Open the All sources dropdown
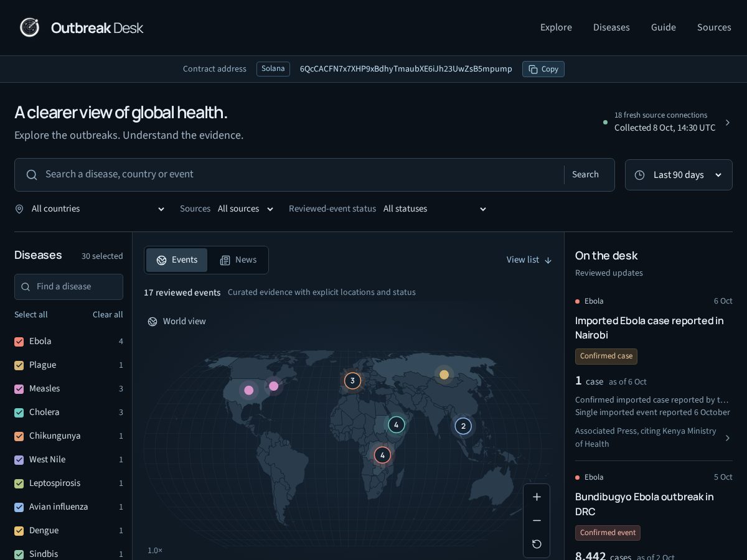The height and width of the screenshot is (560, 747). [x=246, y=209]
